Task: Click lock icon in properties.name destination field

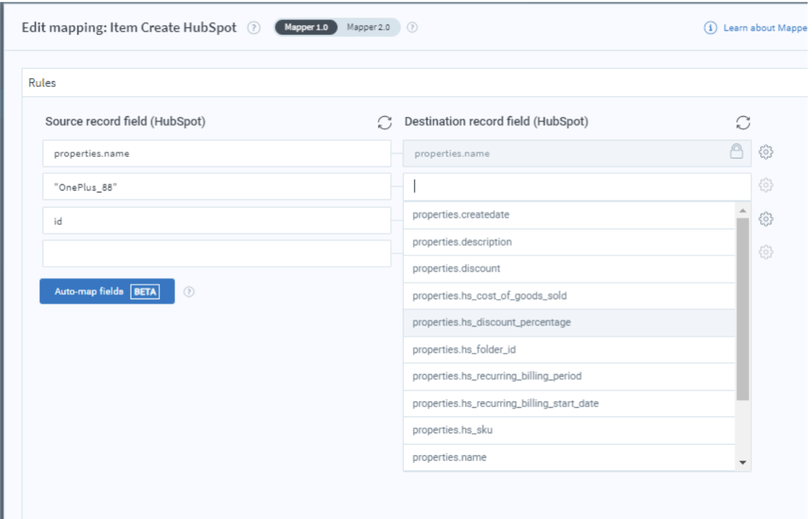Action: pyautogui.click(x=737, y=152)
